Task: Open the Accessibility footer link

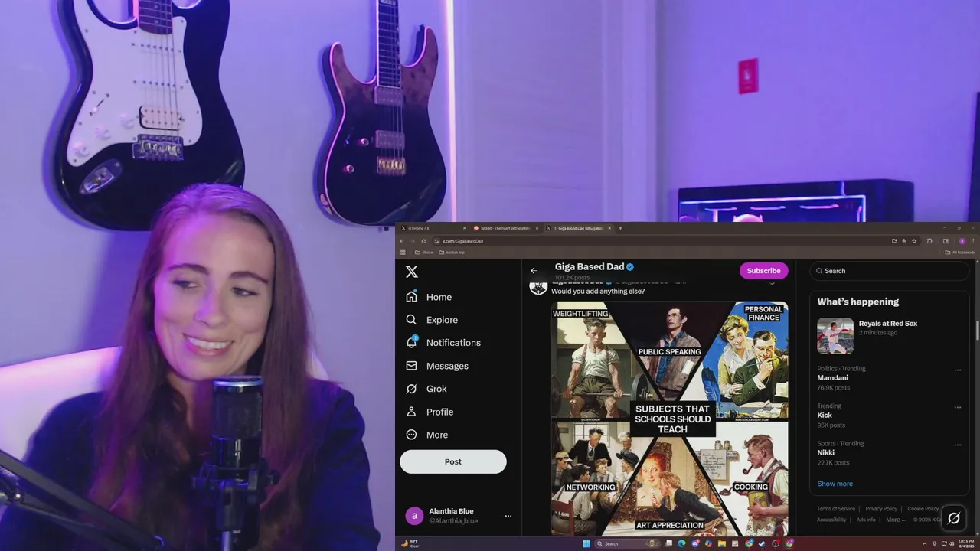Action: [831, 520]
